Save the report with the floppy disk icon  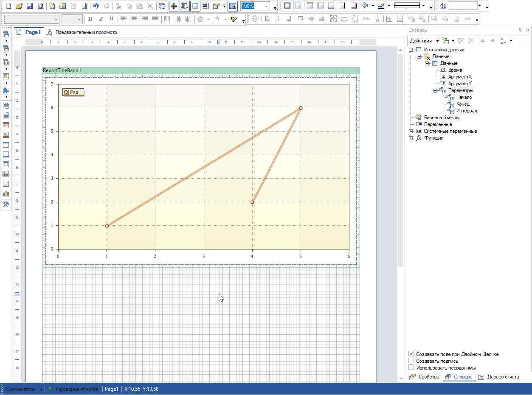pyautogui.click(x=30, y=6)
